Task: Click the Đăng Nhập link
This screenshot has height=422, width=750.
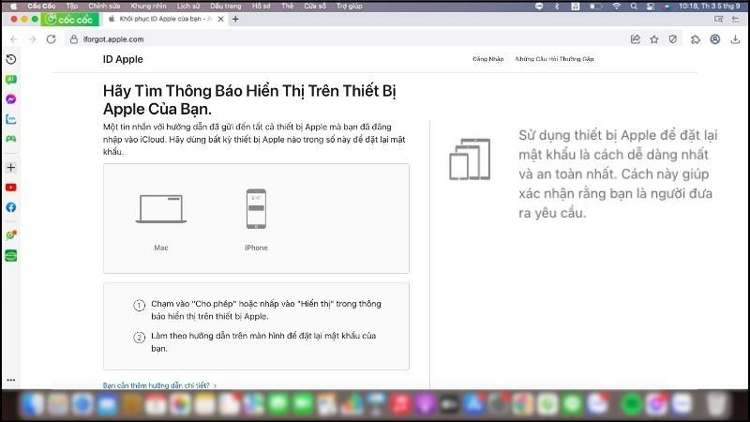Action: click(x=488, y=59)
